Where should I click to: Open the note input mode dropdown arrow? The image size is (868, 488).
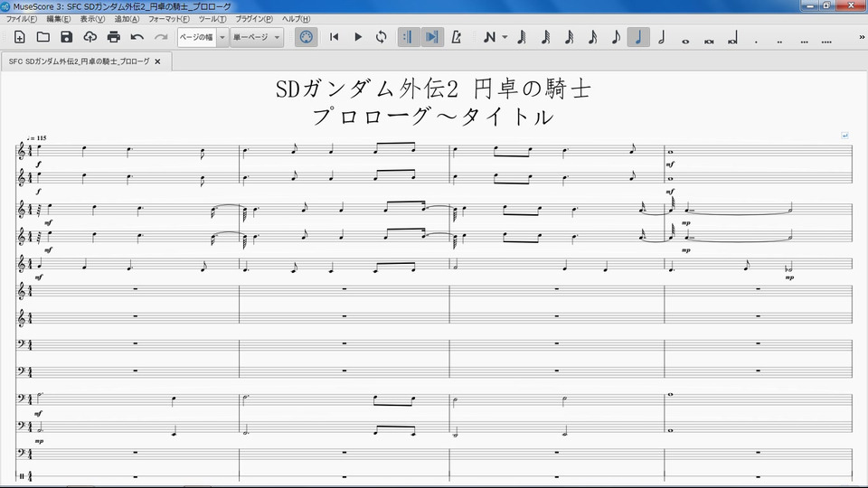(505, 37)
